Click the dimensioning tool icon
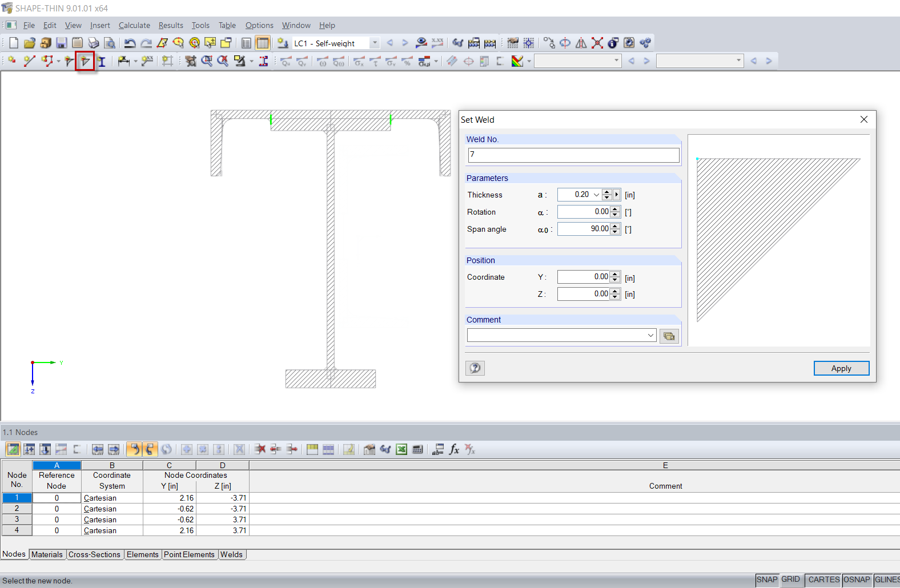Image resolution: width=900 pixels, height=588 pixels. pyautogui.click(x=123, y=61)
